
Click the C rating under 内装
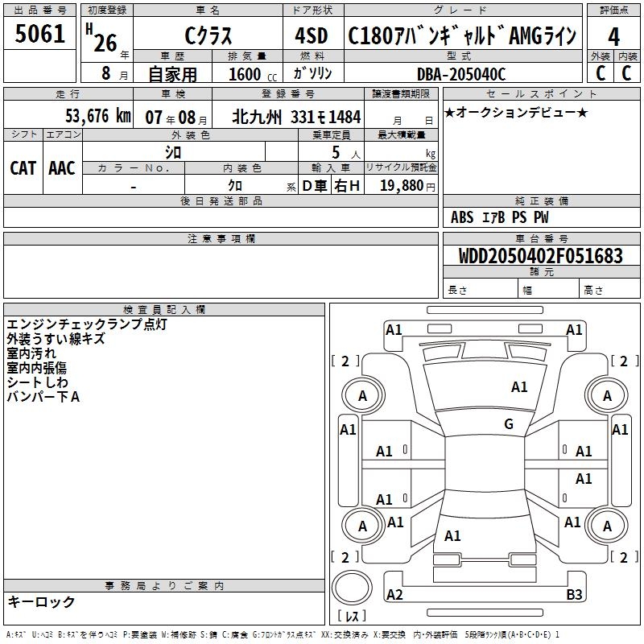(626, 73)
